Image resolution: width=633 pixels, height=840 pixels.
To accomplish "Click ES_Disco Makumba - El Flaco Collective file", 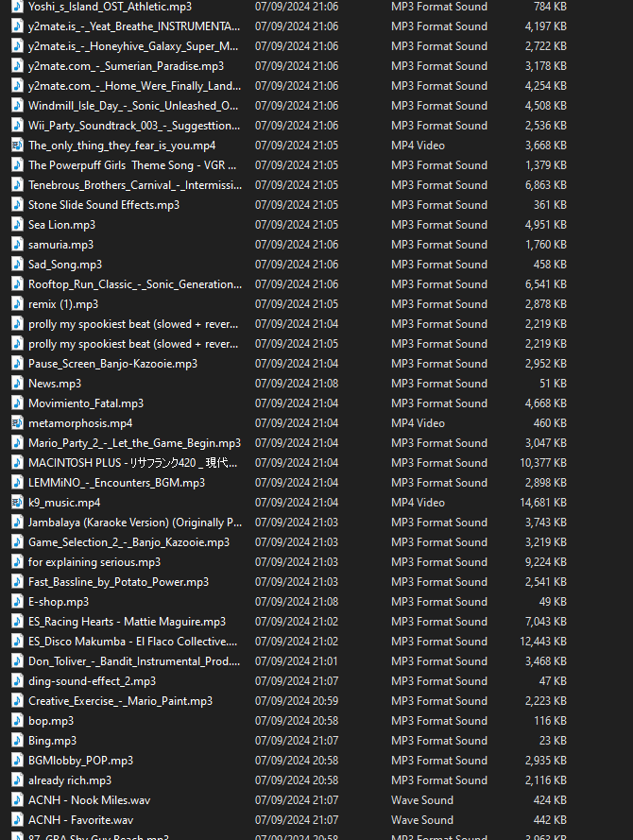I will pyautogui.click(x=133, y=641).
